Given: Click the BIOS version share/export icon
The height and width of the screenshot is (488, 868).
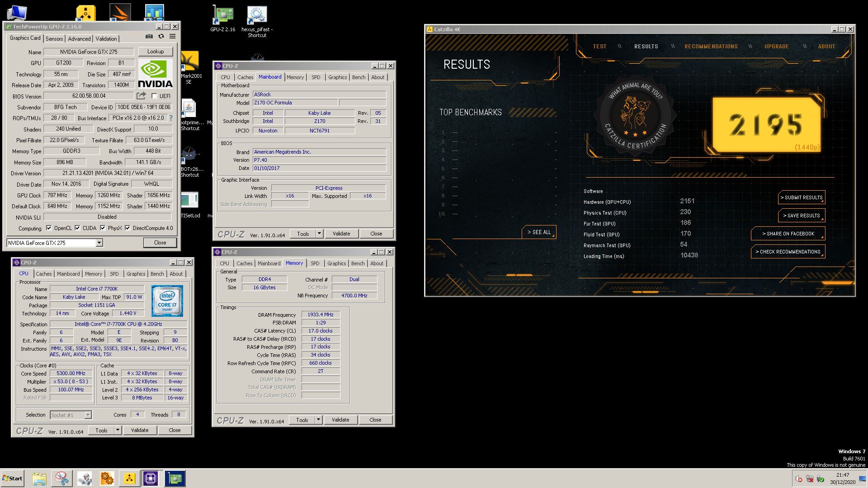Looking at the screenshot, I should point(142,96).
